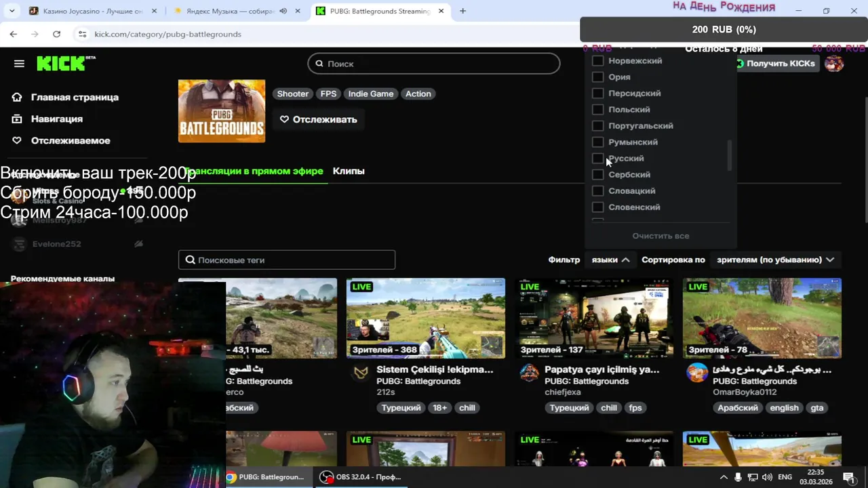Screen dimensions: 868x488
Task: Click the address bar URL
Action: 167,34
